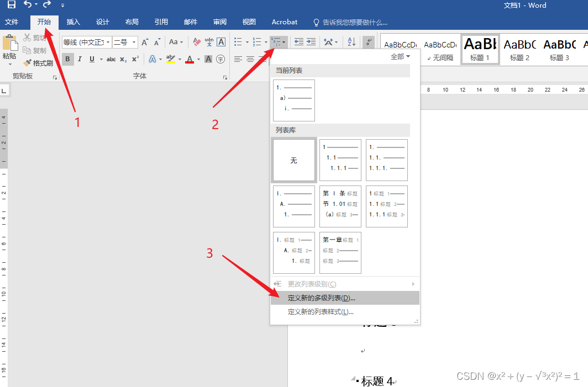Click 定义新的列表样式(L)... menu entry
The width and height of the screenshot is (588, 387).
click(x=345, y=312)
